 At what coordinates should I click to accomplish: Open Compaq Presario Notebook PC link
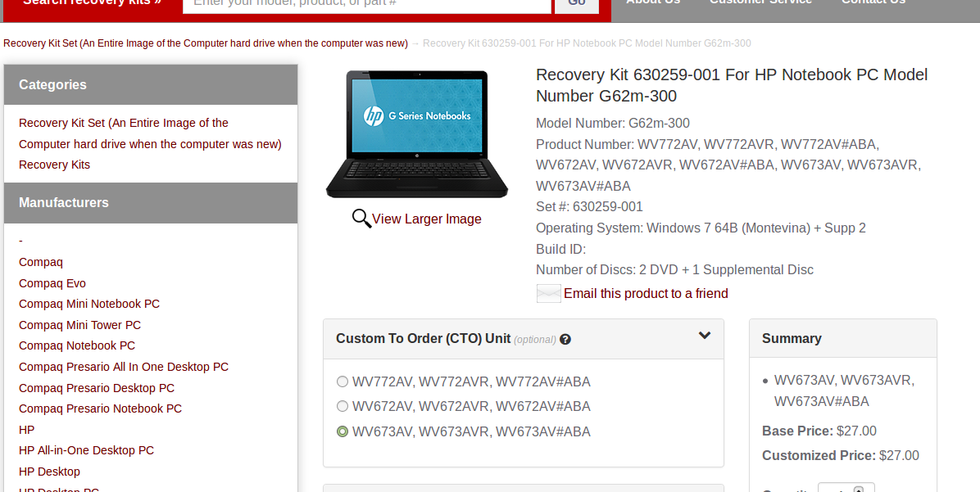[x=100, y=409]
